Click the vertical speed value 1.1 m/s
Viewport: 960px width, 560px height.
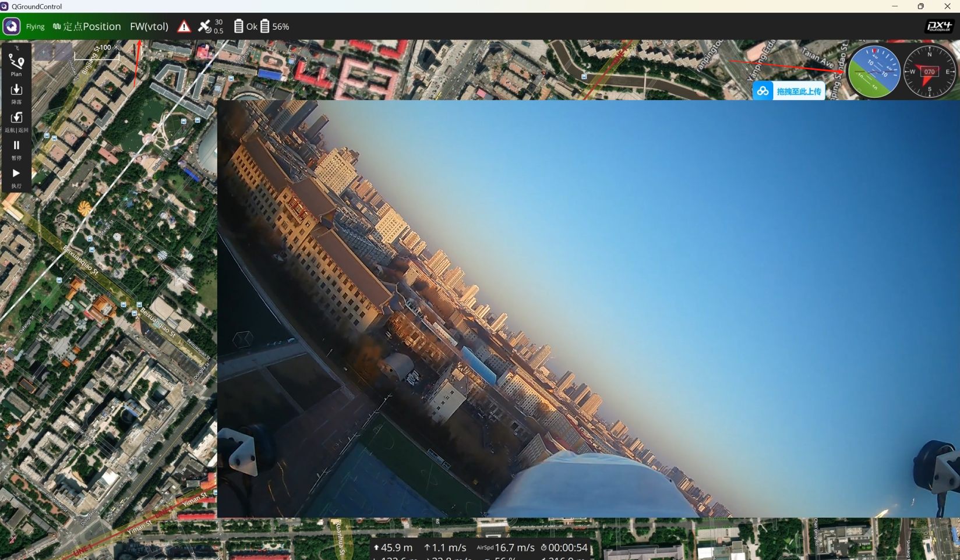pyautogui.click(x=445, y=548)
